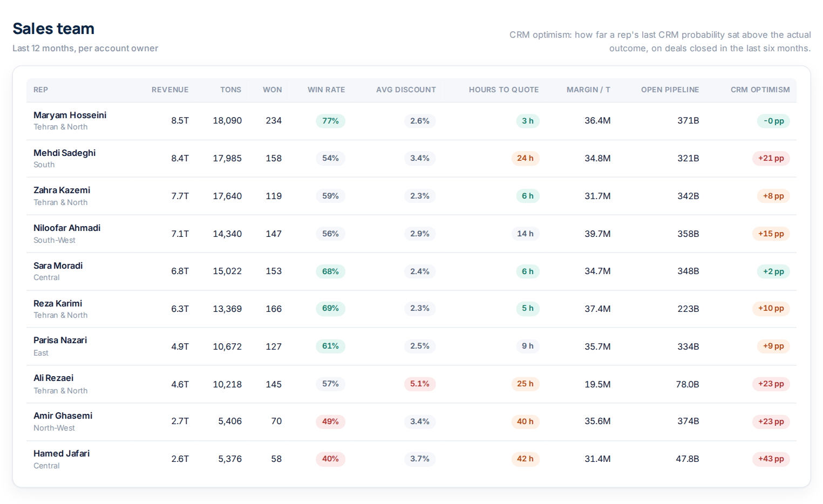Click Maryam Hosseini's 3 h quote badge
823x504 pixels.
coord(528,121)
